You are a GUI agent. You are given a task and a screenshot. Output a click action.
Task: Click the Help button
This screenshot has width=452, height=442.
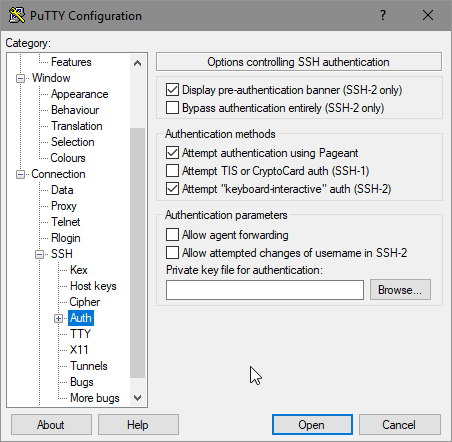(138, 425)
